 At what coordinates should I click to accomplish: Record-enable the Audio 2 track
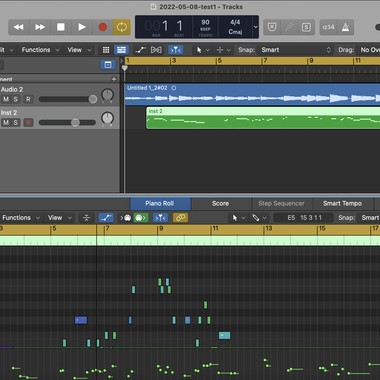28,99
